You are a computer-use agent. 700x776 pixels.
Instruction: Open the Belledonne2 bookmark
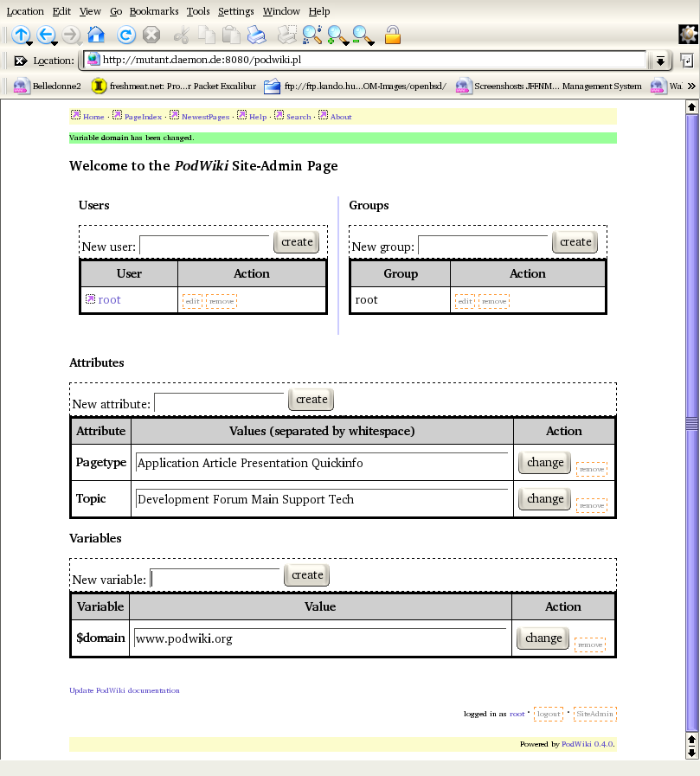47,87
